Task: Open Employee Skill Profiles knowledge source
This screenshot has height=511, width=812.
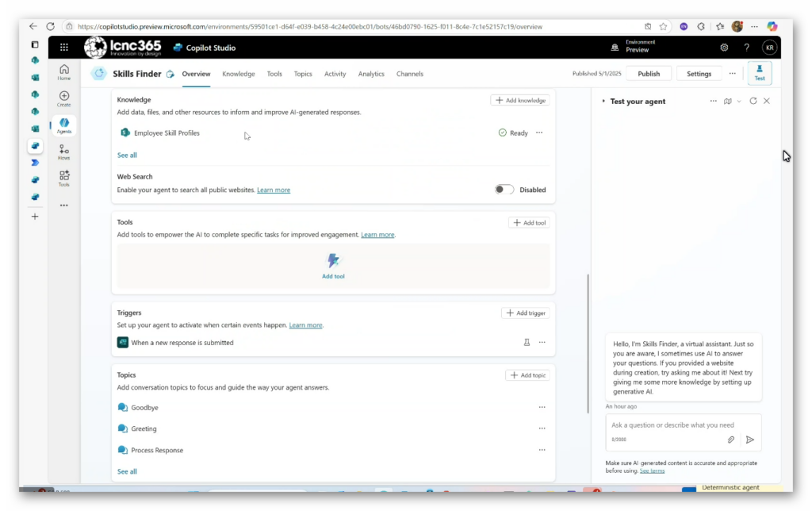Action: tap(167, 133)
